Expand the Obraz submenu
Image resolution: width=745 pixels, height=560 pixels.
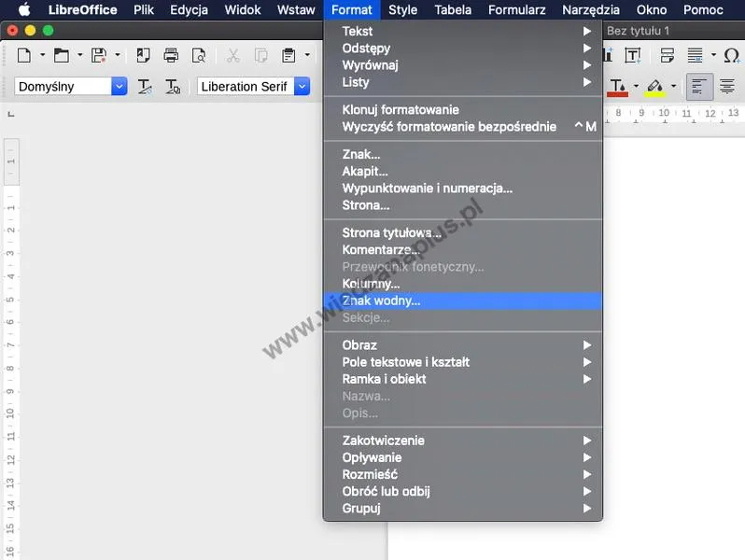pos(463,345)
